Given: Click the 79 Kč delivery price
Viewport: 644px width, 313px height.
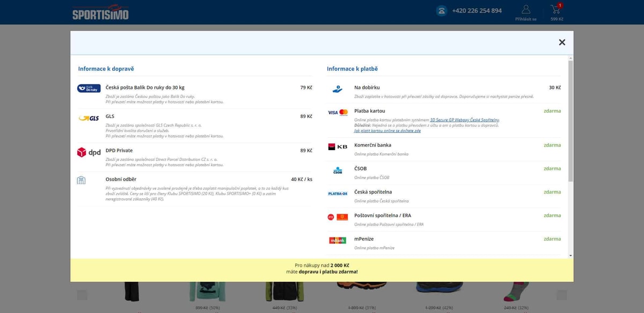Looking at the screenshot, I should (x=306, y=87).
